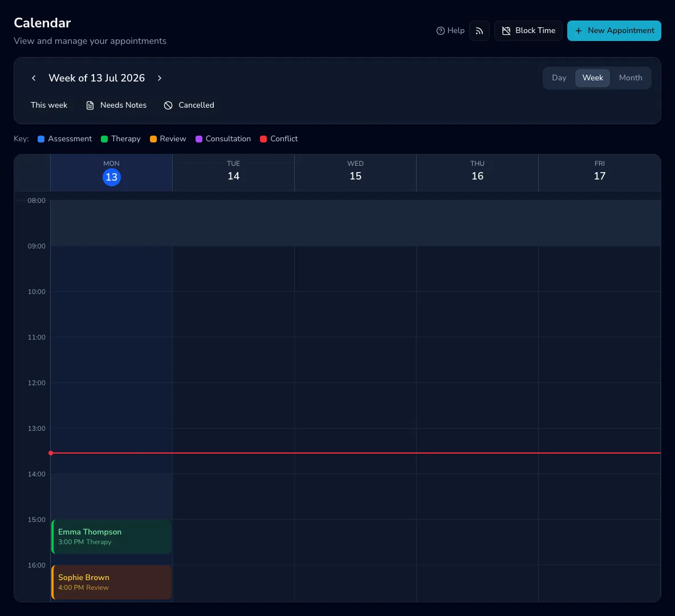Select the WED 15 day header

point(356,173)
